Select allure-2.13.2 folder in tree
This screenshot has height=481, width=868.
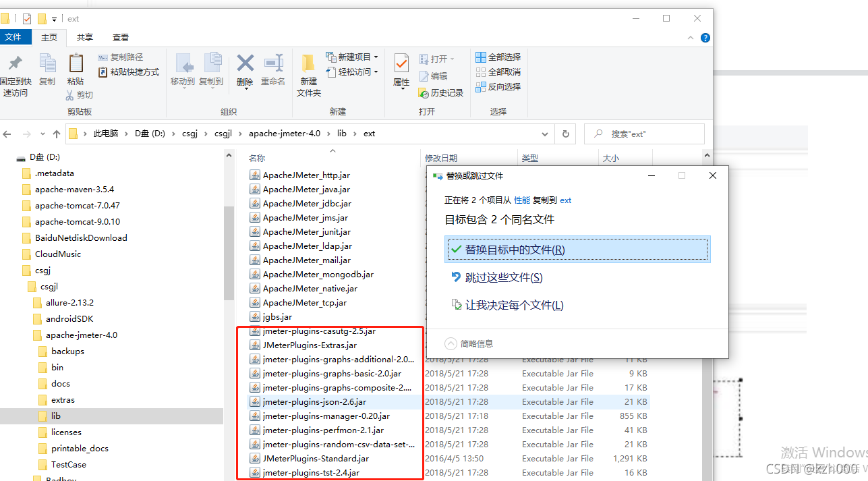click(63, 302)
